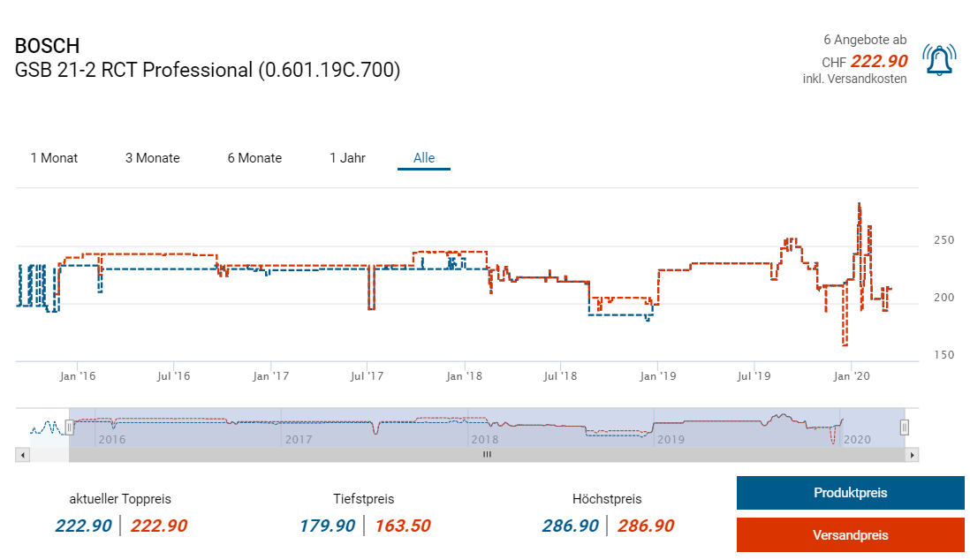
Task: Click the Jan '20 price spike peak
Action: pyautogui.click(x=859, y=204)
